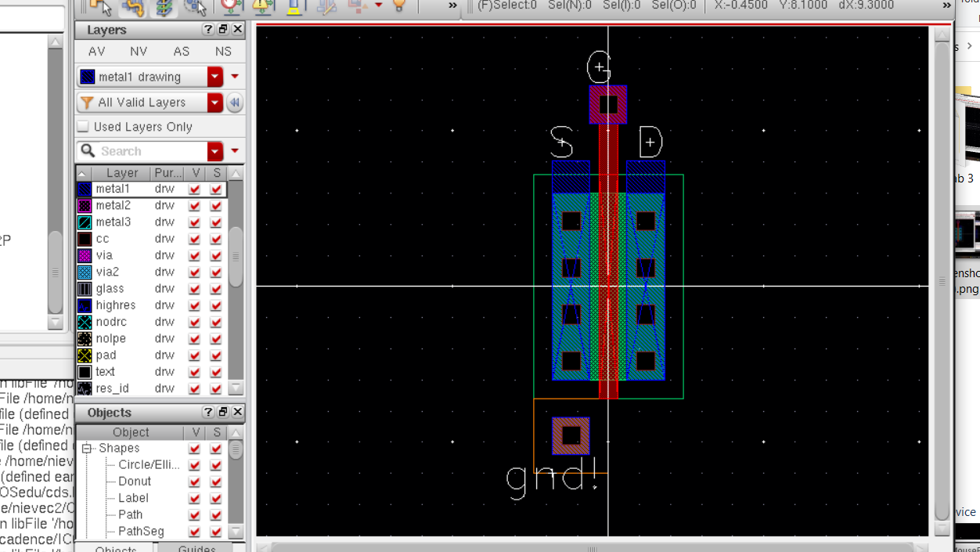This screenshot has height=552, width=980.
Task: Open the metal1 drawing layer dropdown
Action: click(215, 77)
